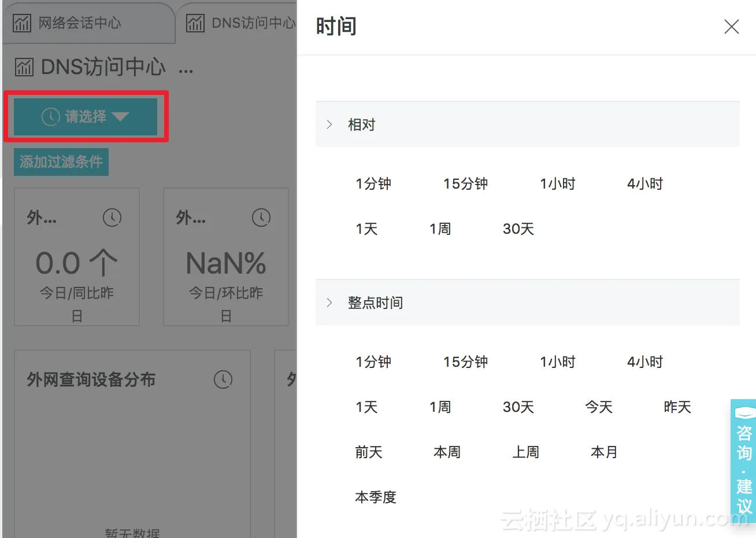
Task: Open the ellipsis menu next to DNS访问中心 title
Action: tap(186, 71)
